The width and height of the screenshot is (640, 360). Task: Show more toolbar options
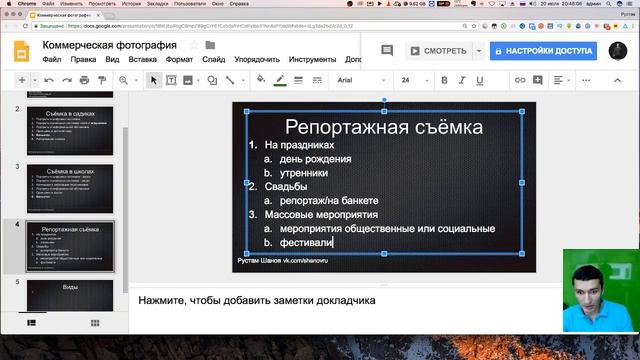pos(586,80)
